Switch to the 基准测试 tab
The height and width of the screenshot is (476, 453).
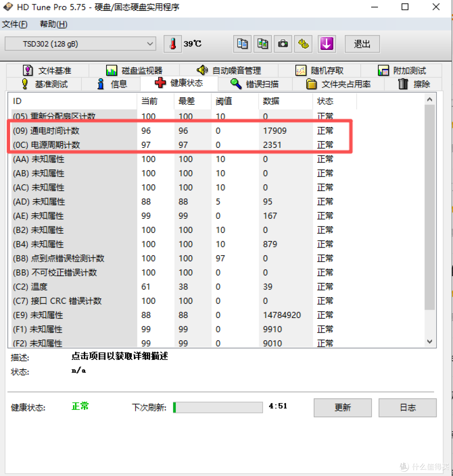[x=44, y=84]
